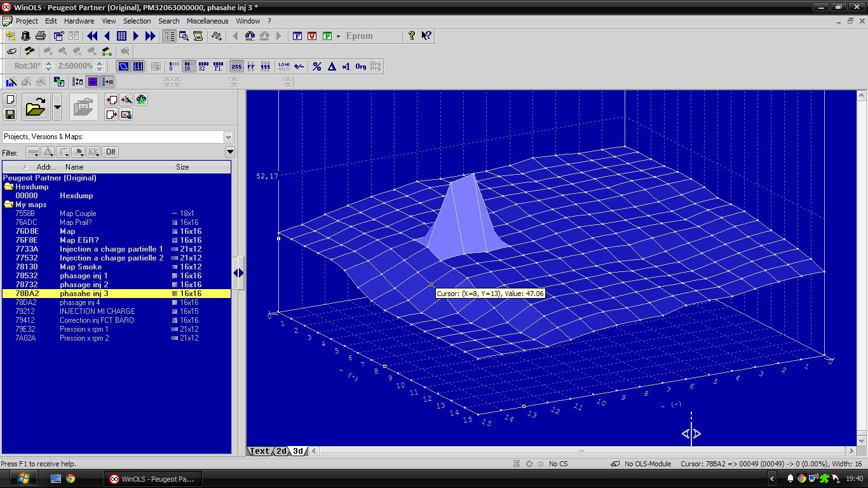The width and height of the screenshot is (868, 488).
Task: Open the Hardware menu
Action: pyautogui.click(x=79, y=21)
